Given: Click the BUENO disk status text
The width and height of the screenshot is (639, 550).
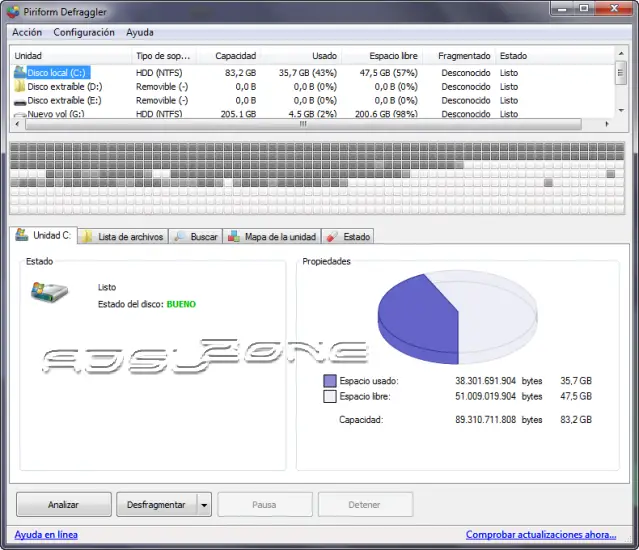Looking at the screenshot, I should pyautogui.click(x=181, y=304).
